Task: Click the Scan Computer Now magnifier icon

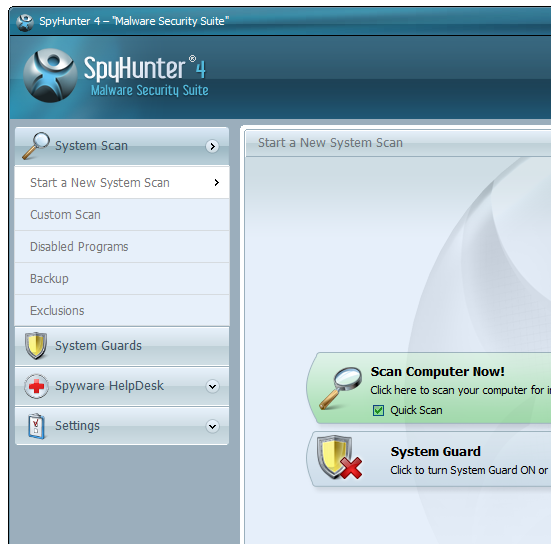Action: coord(340,388)
